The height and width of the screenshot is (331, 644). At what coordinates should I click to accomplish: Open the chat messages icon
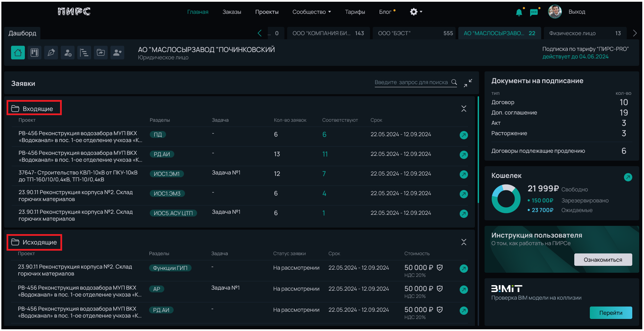pos(534,12)
